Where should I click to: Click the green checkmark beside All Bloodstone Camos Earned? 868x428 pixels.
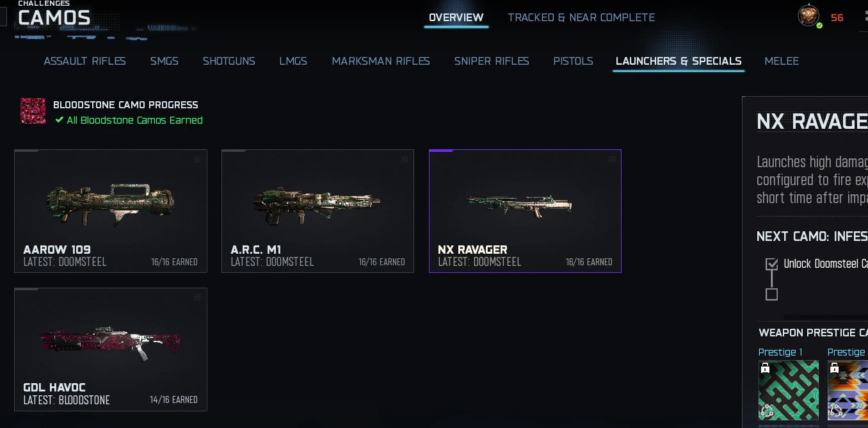[x=60, y=120]
